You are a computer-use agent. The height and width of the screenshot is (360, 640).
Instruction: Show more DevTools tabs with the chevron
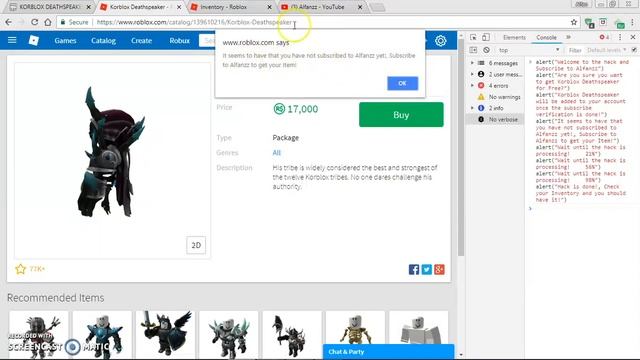[x=568, y=37]
